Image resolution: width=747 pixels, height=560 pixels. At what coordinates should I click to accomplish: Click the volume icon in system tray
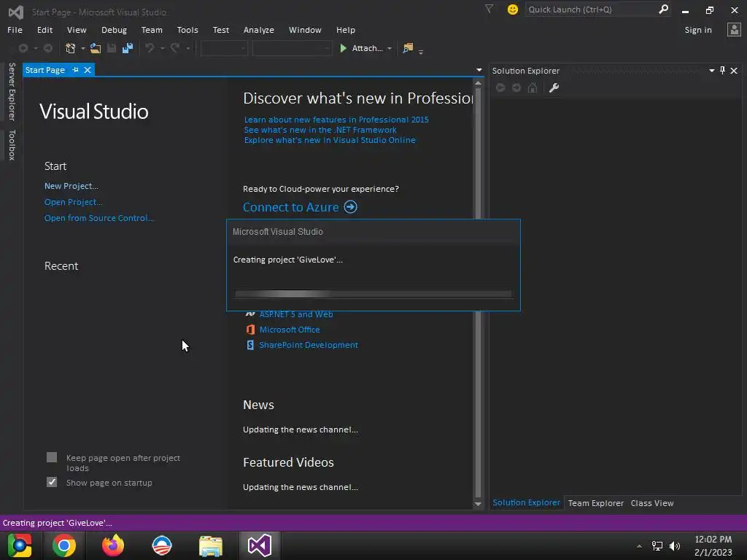click(675, 545)
